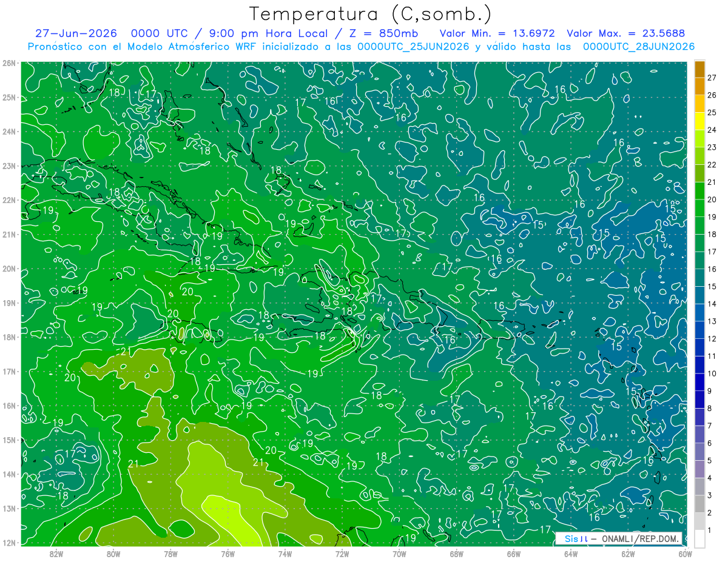Click the "25N" latitude axis label

(8, 98)
